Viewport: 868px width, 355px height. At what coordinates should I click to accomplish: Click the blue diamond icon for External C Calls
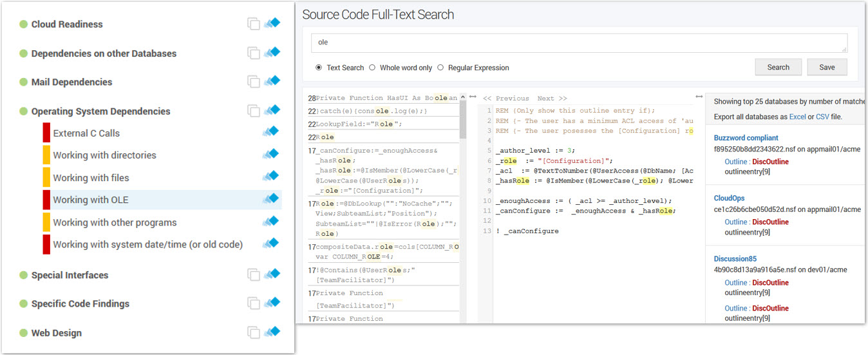coord(270,132)
